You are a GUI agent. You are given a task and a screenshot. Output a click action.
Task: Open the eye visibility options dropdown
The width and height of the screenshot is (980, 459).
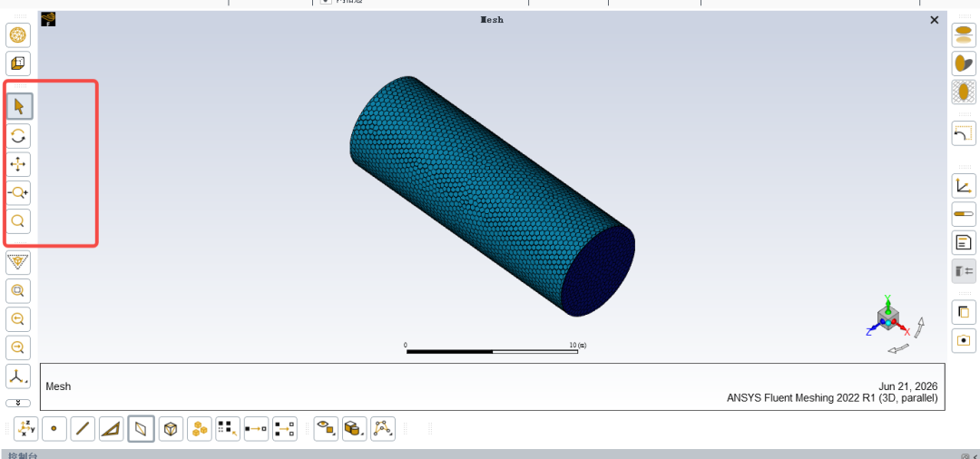coord(327,429)
